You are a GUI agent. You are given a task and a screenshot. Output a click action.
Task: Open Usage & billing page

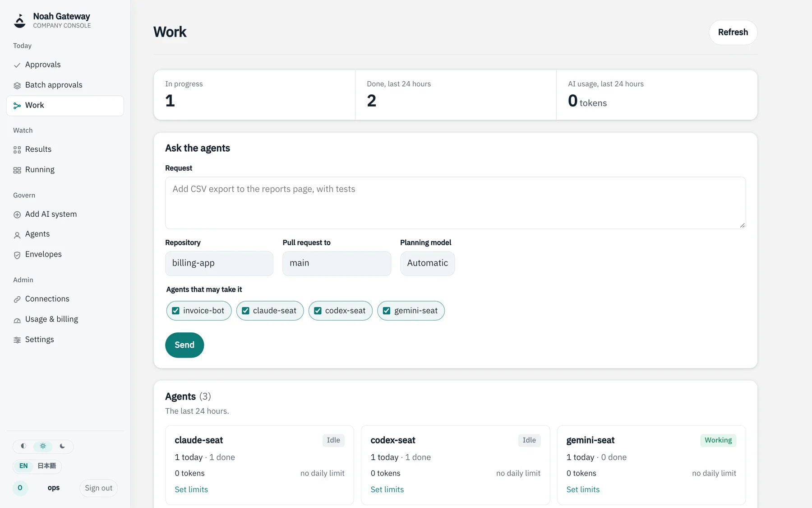tap(65, 319)
